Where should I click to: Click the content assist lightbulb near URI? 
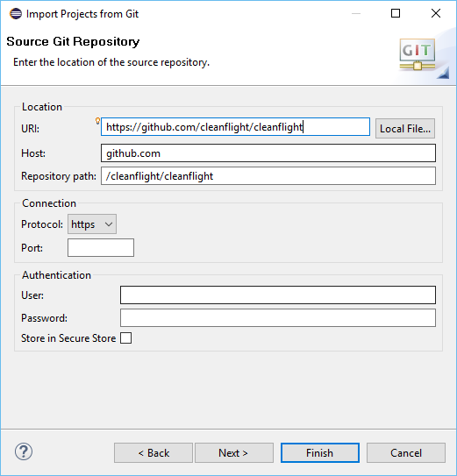pyautogui.click(x=97, y=121)
